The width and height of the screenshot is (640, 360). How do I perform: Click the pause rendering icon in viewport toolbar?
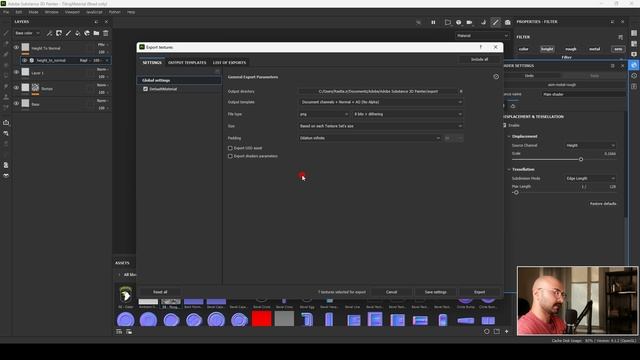[x=433, y=22]
